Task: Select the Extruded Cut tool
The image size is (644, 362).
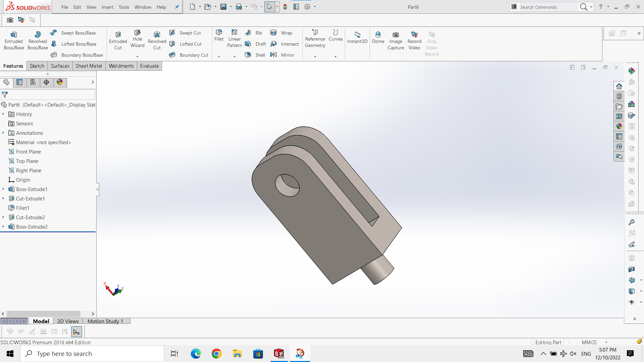Action: coord(118,41)
